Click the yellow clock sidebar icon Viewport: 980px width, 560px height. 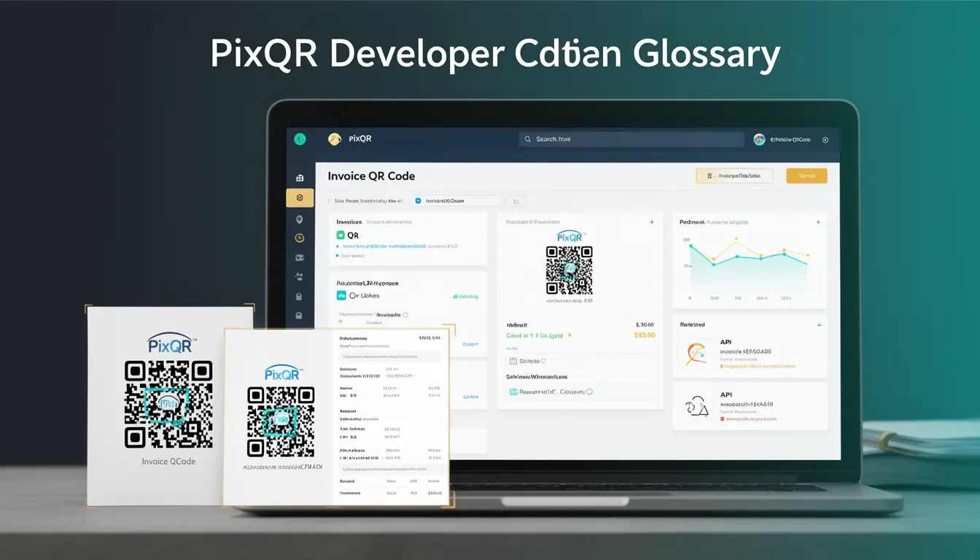[x=299, y=238]
